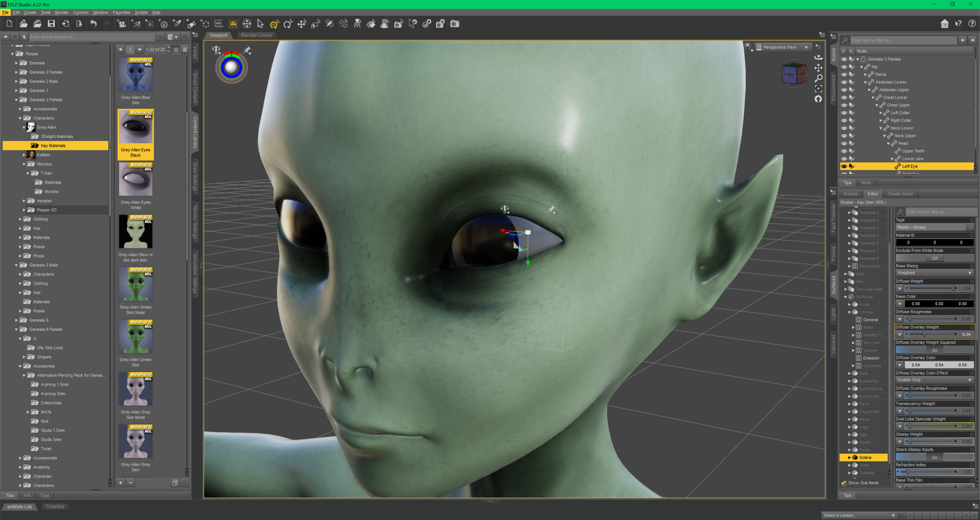Toggle visibility eye for Head node
980x520 pixels.
(844, 143)
